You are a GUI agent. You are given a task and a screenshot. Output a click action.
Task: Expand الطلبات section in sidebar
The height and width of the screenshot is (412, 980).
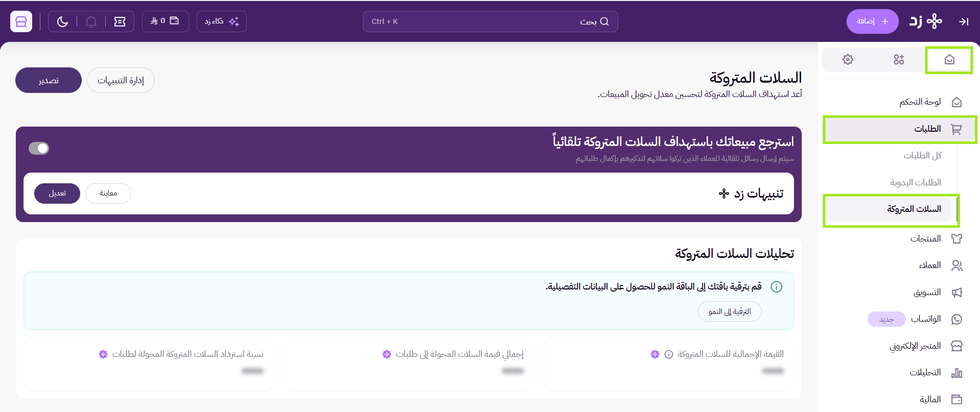point(900,129)
